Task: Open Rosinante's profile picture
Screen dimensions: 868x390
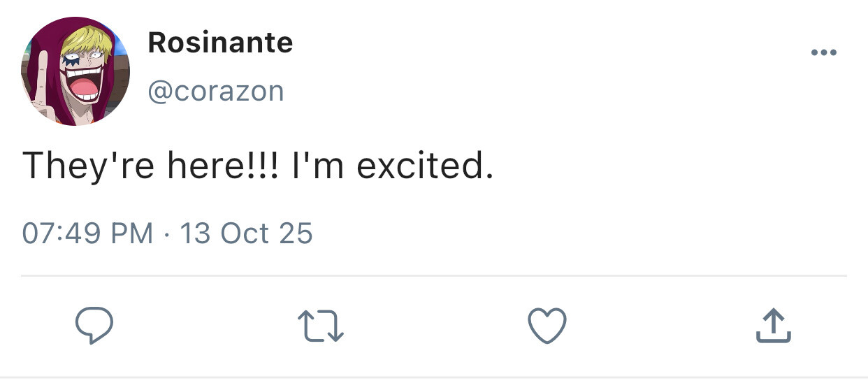Action: click(75, 71)
